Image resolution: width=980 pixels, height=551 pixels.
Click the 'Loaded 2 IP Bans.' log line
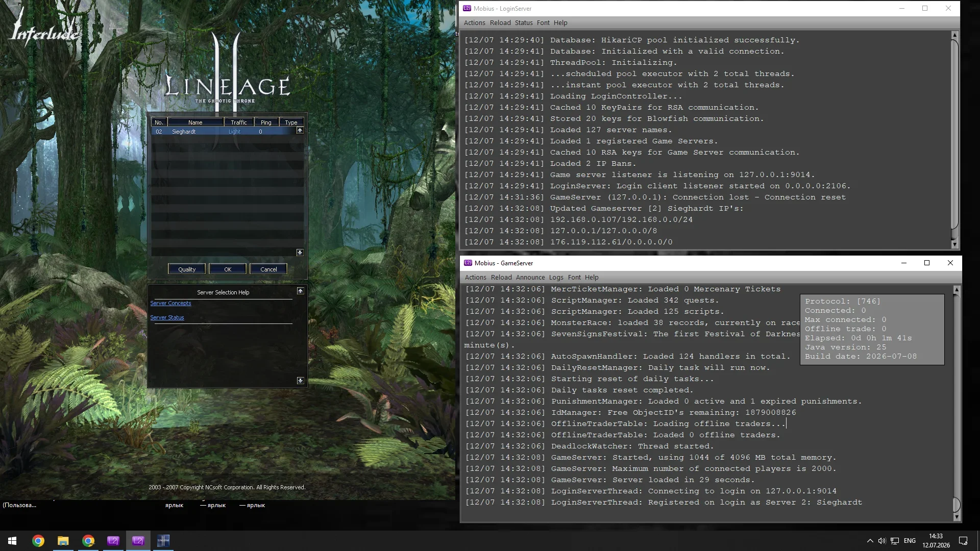pyautogui.click(x=550, y=164)
